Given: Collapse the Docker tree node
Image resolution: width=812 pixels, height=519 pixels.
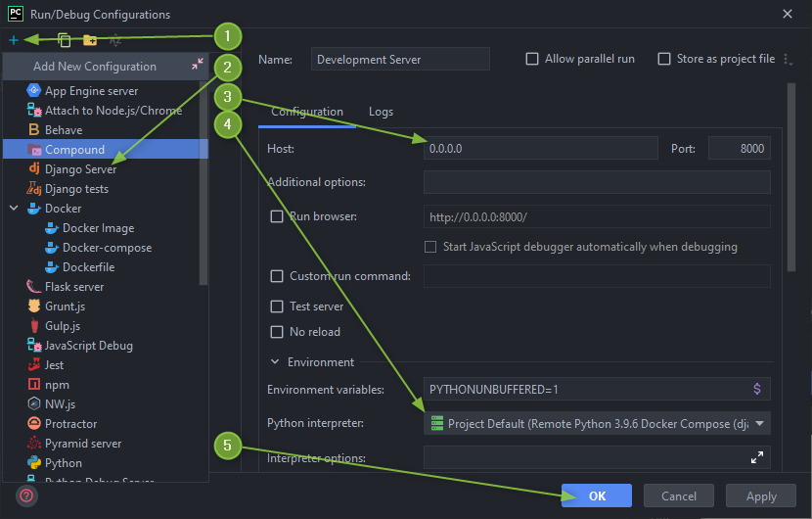Looking at the screenshot, I should click(14, 209).
